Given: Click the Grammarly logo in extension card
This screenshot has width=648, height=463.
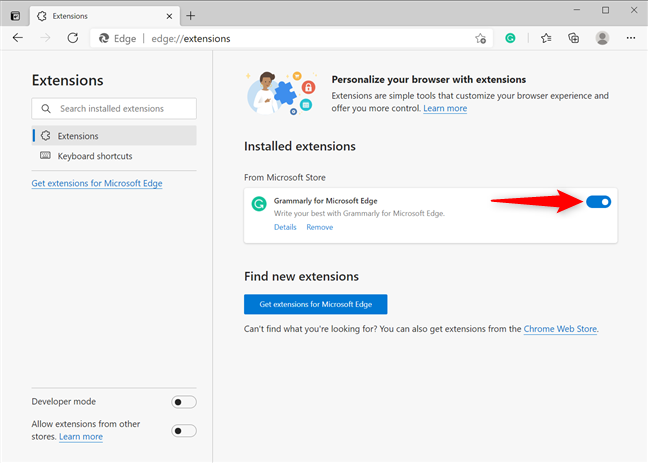Looking at the screenshot, I should coord(259,203).
